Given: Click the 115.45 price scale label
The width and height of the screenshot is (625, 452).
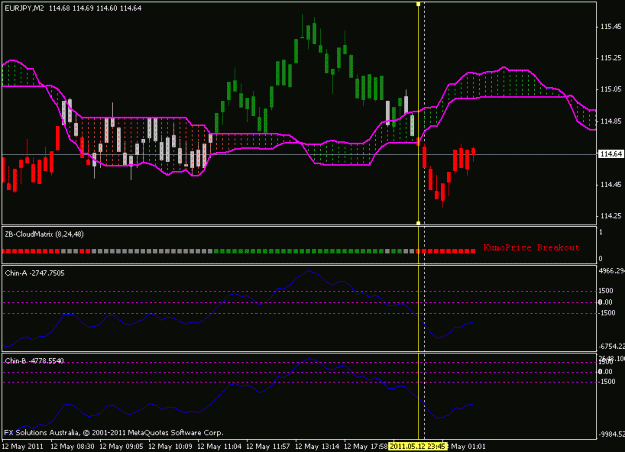Looking at the screenshot, I should (x=611, y=27).
